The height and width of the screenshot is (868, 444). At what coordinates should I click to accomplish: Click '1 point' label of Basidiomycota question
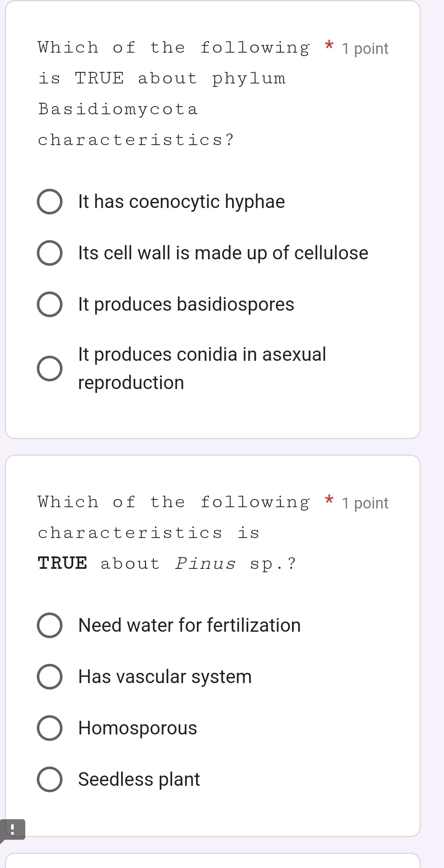(x=365, y=49)
